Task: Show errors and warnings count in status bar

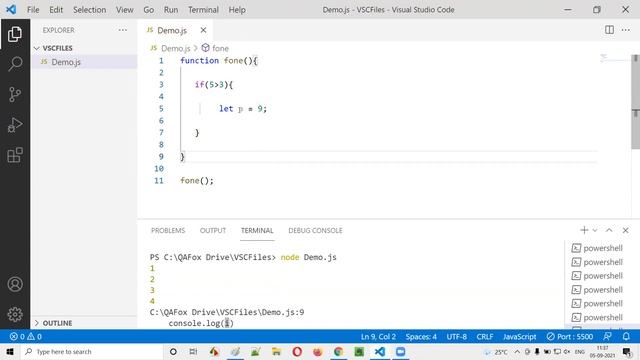Action: (x=26, y=336)
